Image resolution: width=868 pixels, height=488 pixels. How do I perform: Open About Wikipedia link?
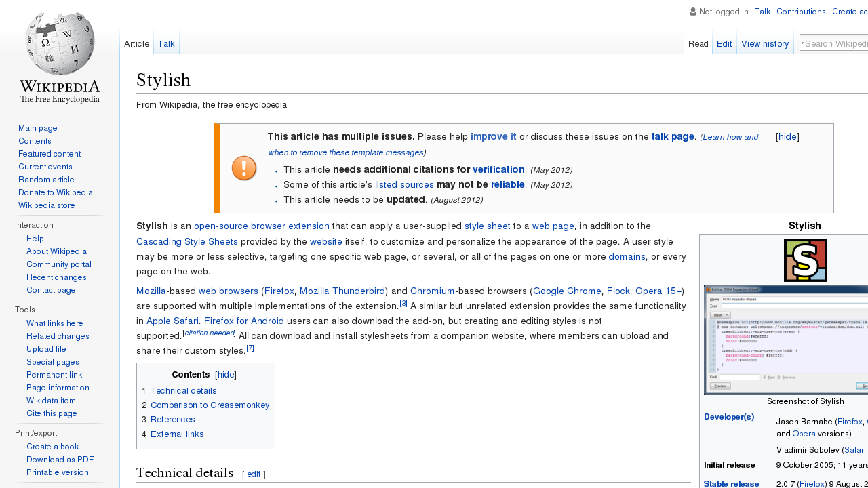[x=56, y=251]
